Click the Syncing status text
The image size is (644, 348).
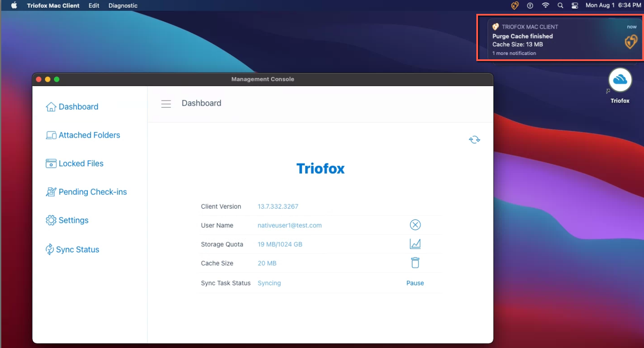pyautogui.click(x=269, y=283)
